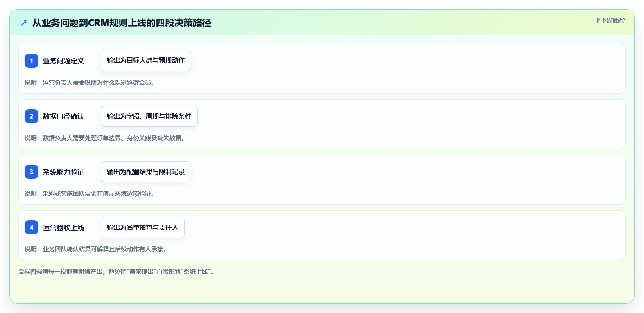644x313 pixels.
Task: Select the 输出为配置结果与限制记录 chip
Action: pyautogui.click(x=146, y=172)
